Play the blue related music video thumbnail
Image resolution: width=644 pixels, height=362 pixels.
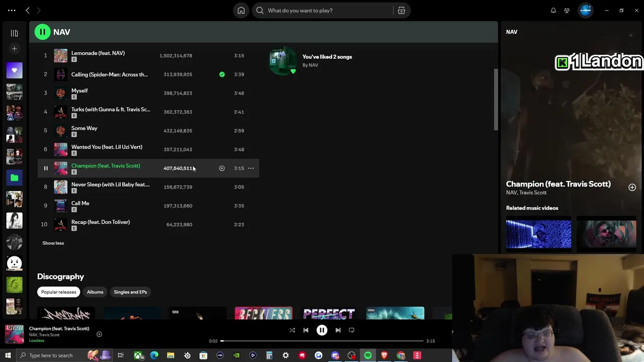[x=538, y=234]
